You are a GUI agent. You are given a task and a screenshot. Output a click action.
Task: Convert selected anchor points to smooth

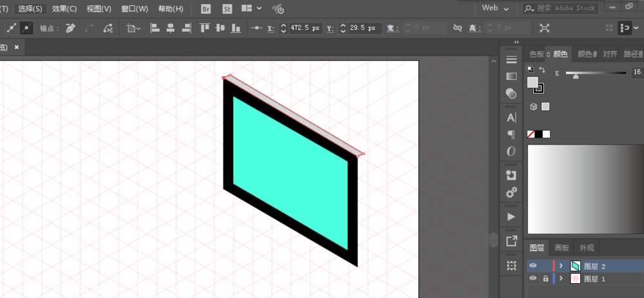(26, 28)
